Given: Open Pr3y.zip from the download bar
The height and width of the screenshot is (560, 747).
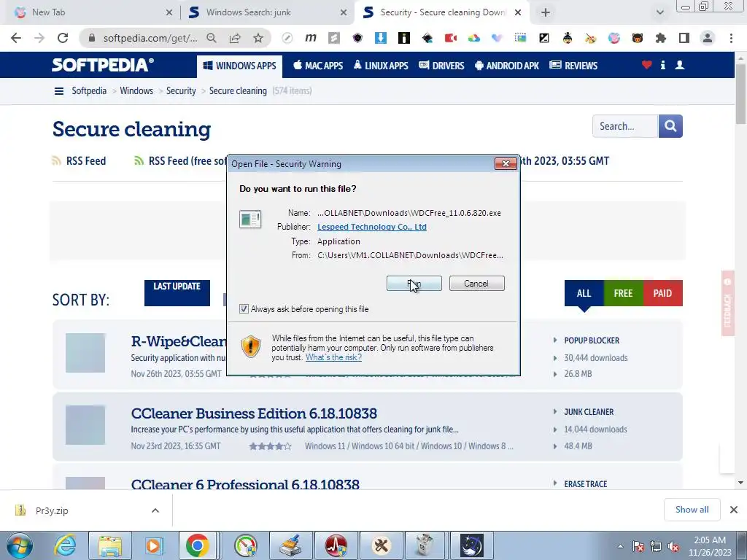Looking at the screenshot, I should point(52,510).
